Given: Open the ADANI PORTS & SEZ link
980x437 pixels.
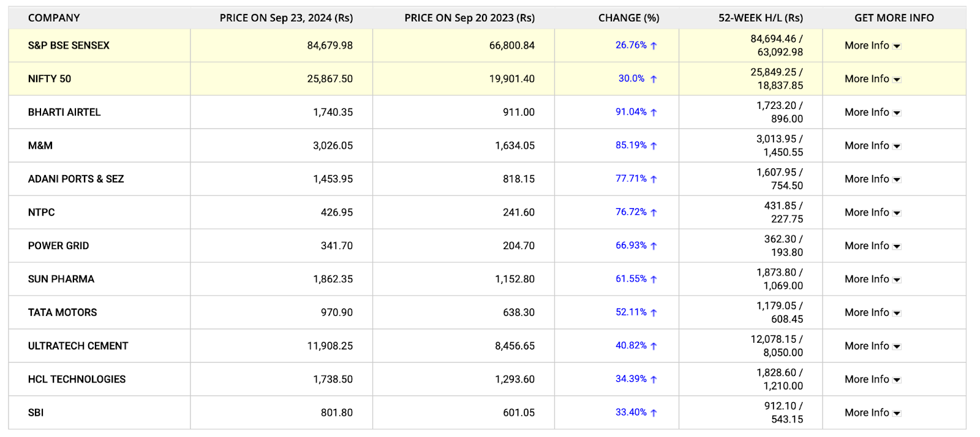Looking at the screenshot, I should coord(76,179).
